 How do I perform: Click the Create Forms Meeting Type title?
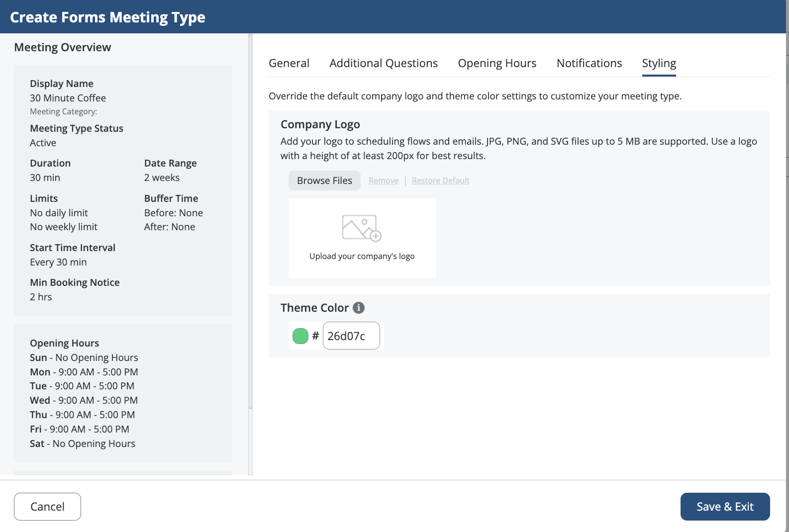coord(107,17)
